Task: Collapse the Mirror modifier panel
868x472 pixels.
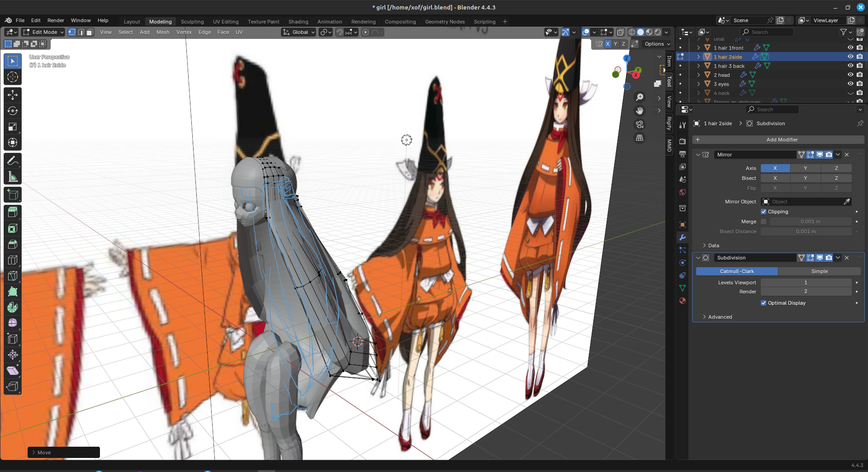Action: (x=698, y=155)
